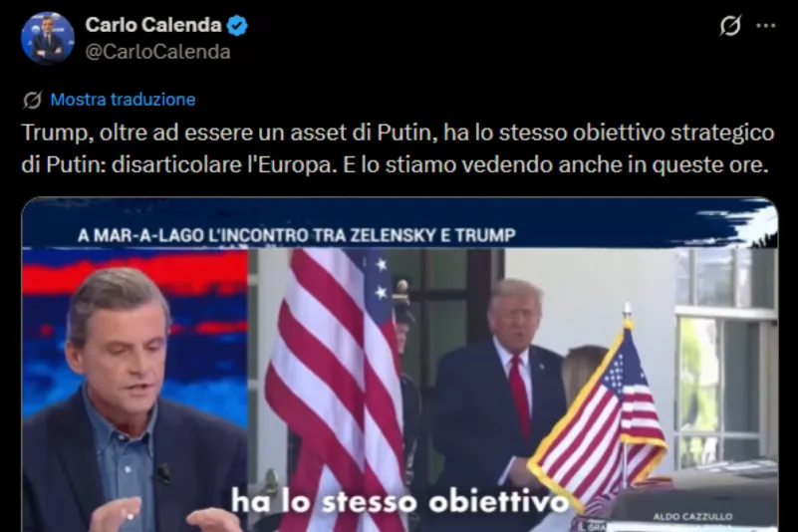Screen dimensions: 798x532
Task: Click the Aldo Cazzullo watermark in video
Action: (x=692, y=517)
